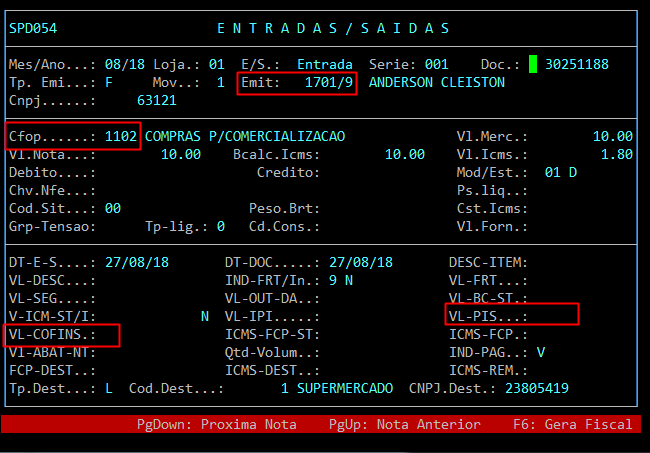Click the Vl.Merc value 10.00
Viewport: 650px width, 453px height.
point(612,136)
